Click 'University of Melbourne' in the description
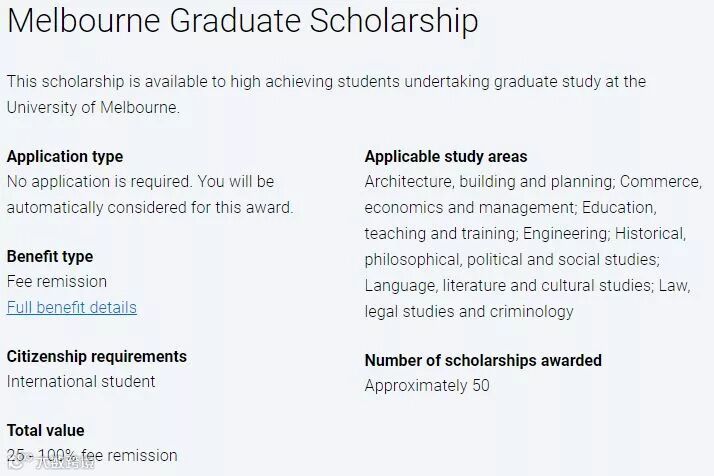This screenshot has height=476, width=714. click(93, 108)
